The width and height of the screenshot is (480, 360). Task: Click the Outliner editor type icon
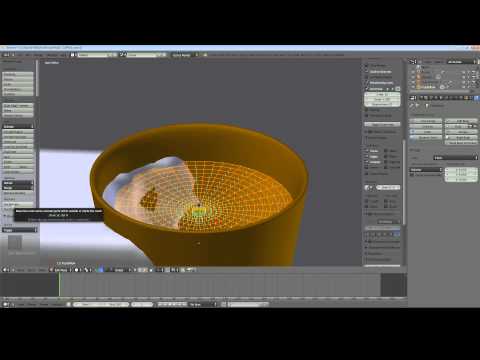click(413, 62)
